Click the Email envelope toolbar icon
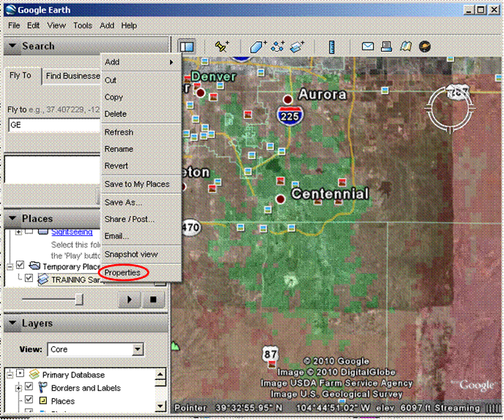Screen dimensions: 504x420 click(x=368, y=47)
